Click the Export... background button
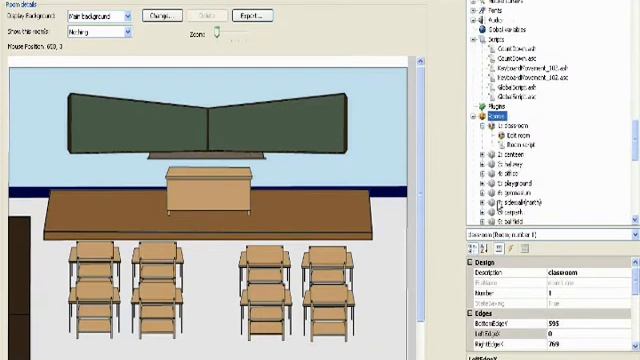 coord(252,16)
